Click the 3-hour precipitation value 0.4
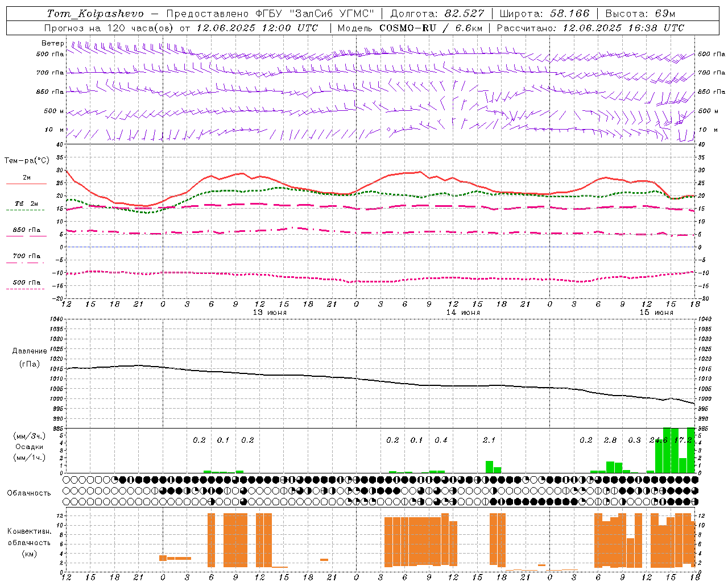The width and height of the screenshot is (728, 582). pos(441,440)
